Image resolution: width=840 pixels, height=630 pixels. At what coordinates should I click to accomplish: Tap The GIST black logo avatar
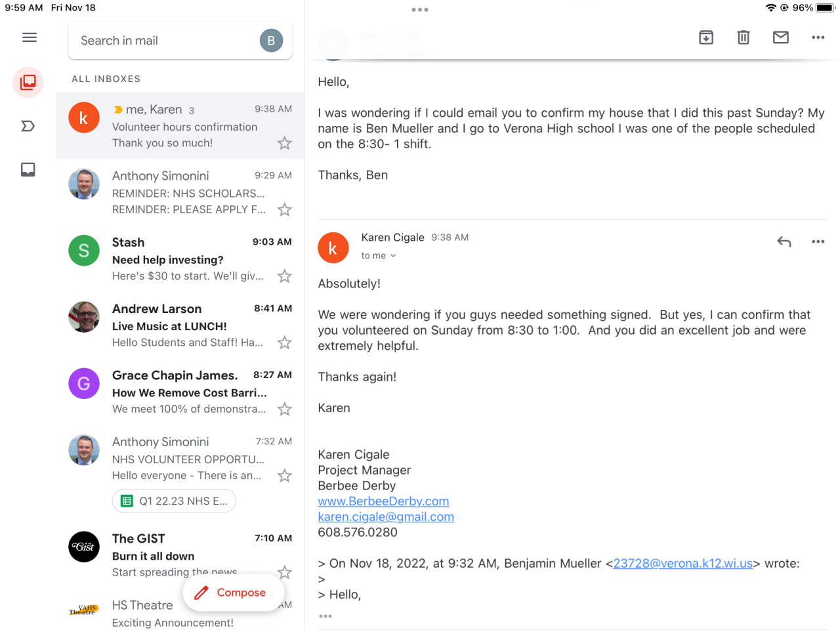(x=84, y=547)
